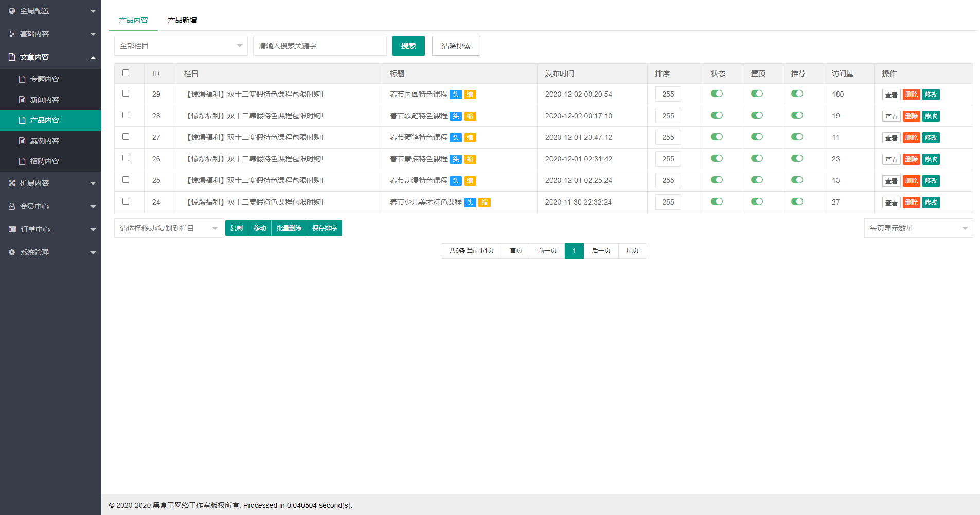Click the page icon beside 案例内容
Screen dimensions: 980x515
(x=22, y=141)
